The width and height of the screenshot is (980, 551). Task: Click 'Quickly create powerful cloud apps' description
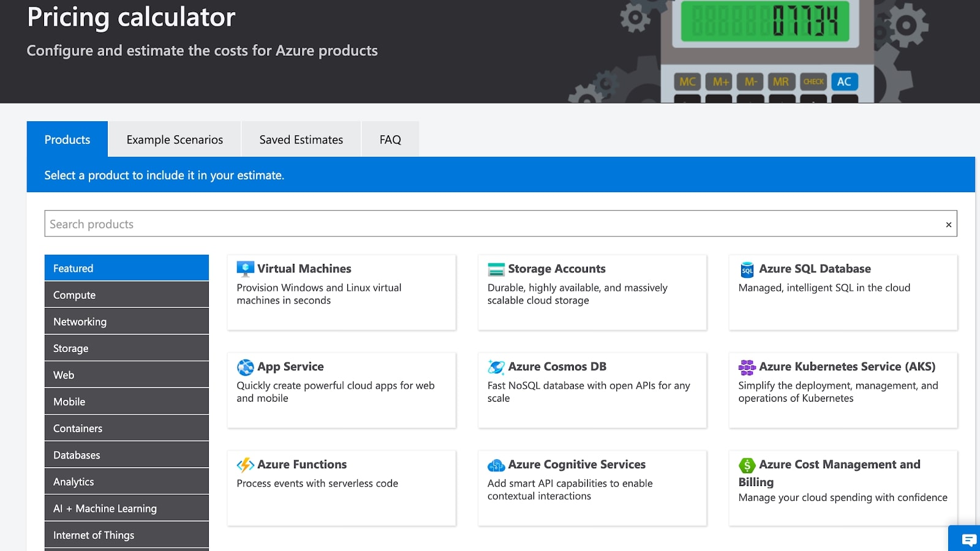(336, 392)
